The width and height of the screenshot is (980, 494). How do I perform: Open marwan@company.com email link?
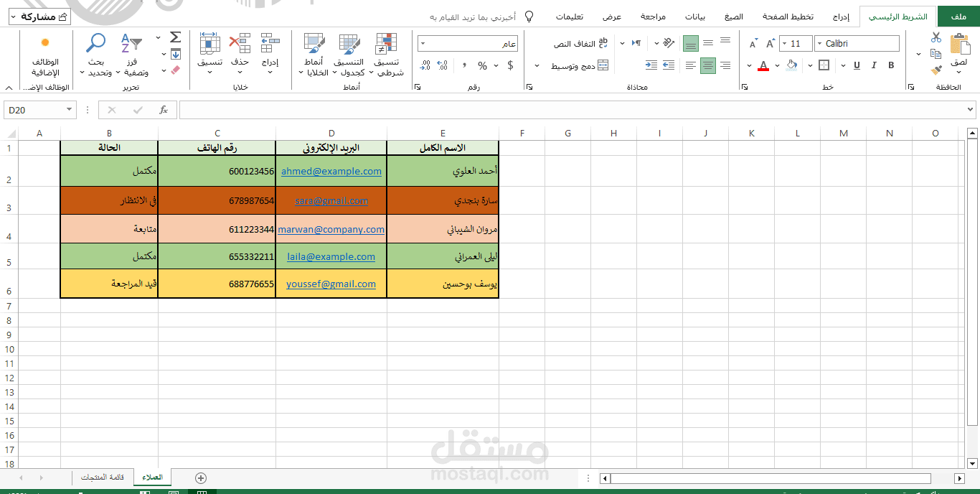[331, 229]
